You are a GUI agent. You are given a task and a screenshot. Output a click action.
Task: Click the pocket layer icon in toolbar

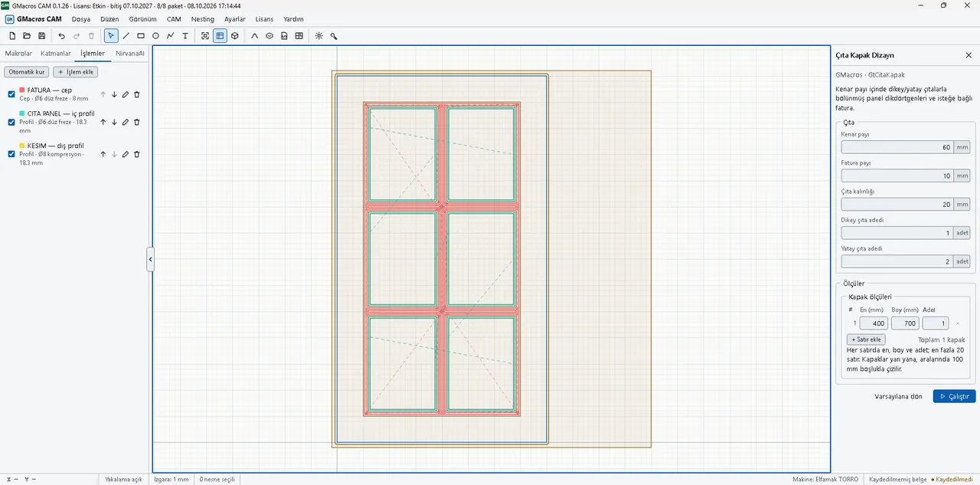[x=269, y=36]
